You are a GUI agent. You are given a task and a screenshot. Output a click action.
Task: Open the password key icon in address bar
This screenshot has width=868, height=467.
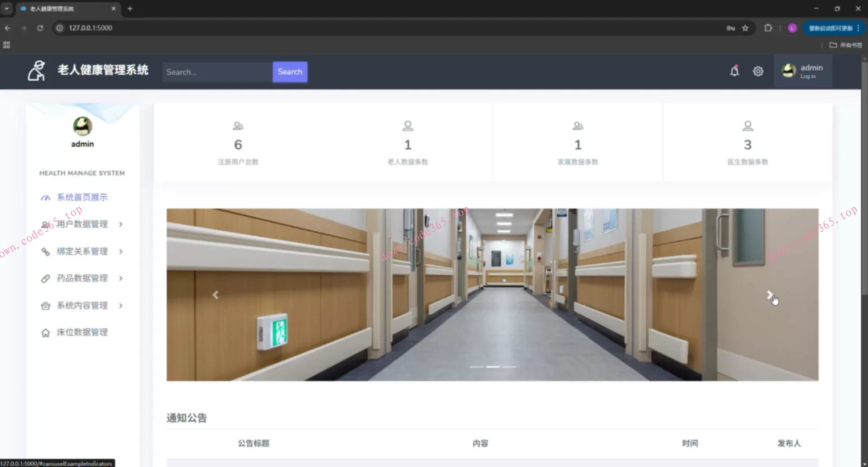(730, 28)
